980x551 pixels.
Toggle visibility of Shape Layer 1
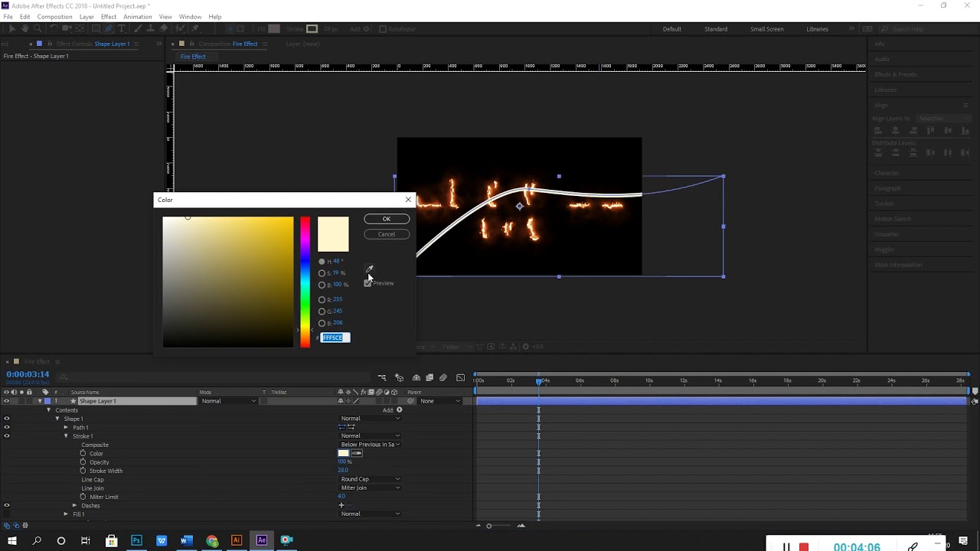click(7, 401)
